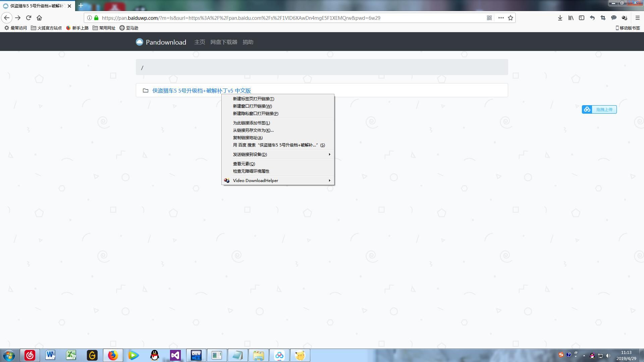Open QR code icon in address bar
This screenshot has height=362, width=644.
point(489,18)
